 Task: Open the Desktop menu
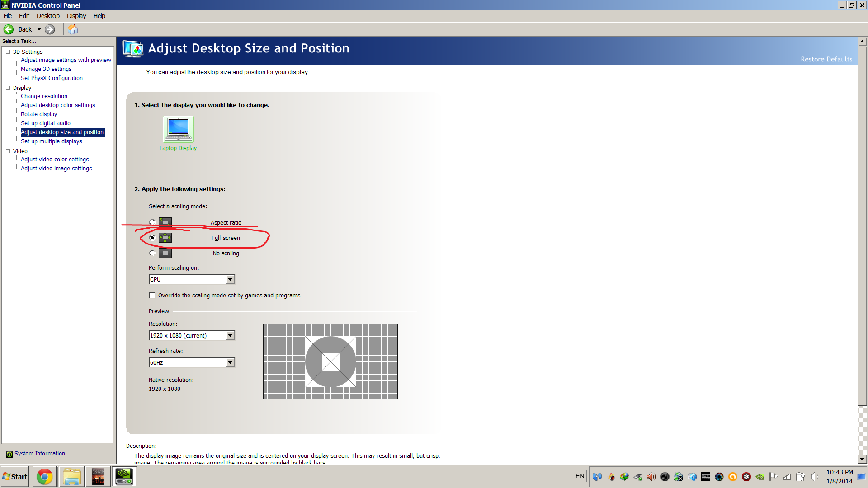pyautogui.click(x=48, y=16)
